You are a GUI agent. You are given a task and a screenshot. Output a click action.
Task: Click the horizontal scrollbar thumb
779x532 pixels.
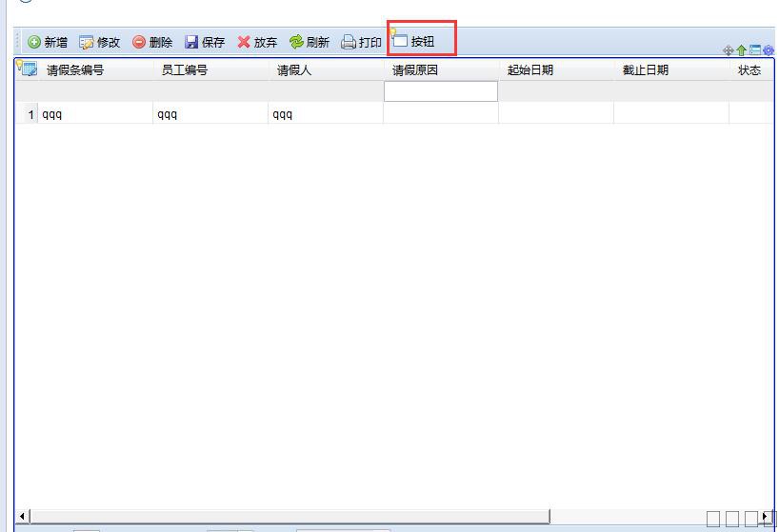tap(290, 516)
